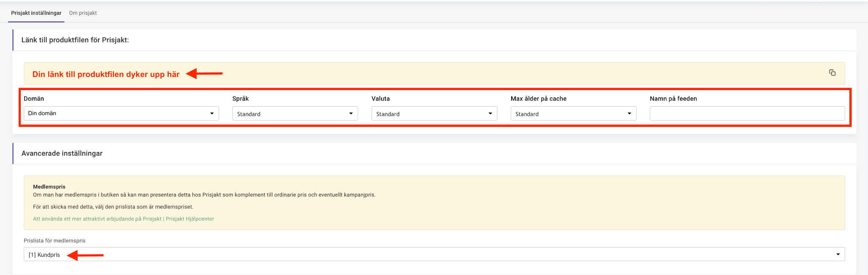
Task: Click the 'För att skicka med detta' sentence
Action: point(113,207)
